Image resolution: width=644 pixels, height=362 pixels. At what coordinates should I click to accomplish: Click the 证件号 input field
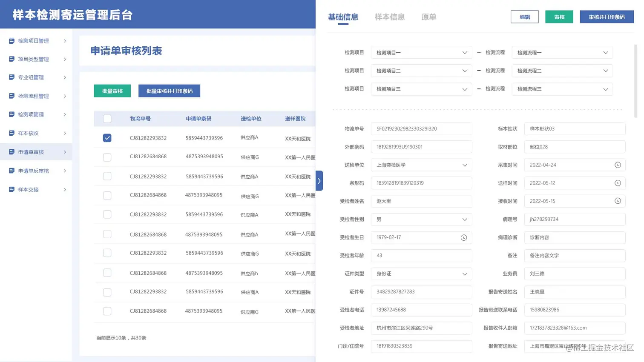click(421, 292)
